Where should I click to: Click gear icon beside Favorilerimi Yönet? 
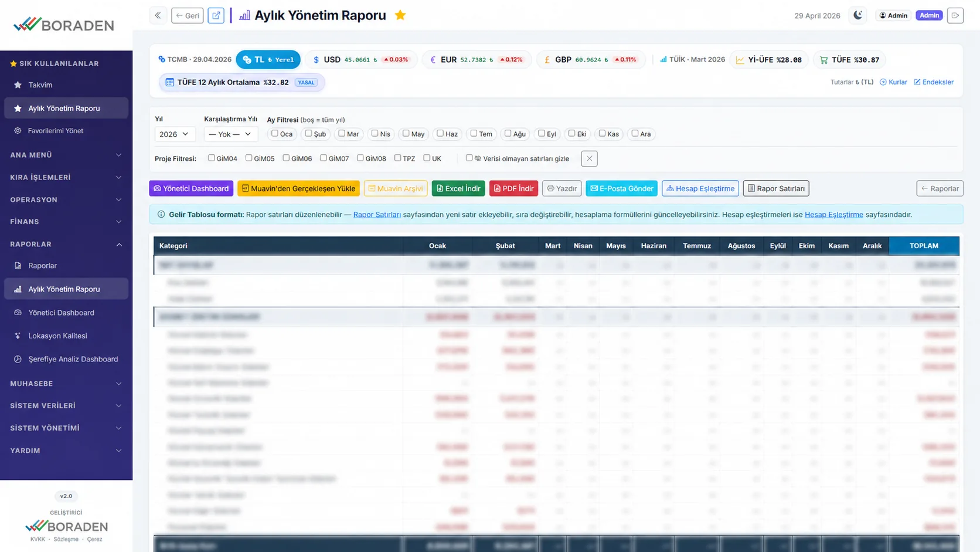pyautogui.click(x=18, y=131)
